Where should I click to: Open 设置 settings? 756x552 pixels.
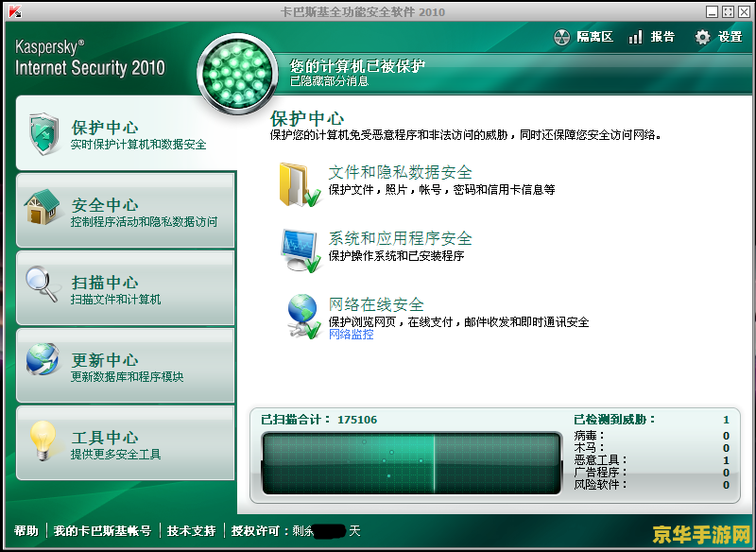pyautogui.click(x=730, y=37)
